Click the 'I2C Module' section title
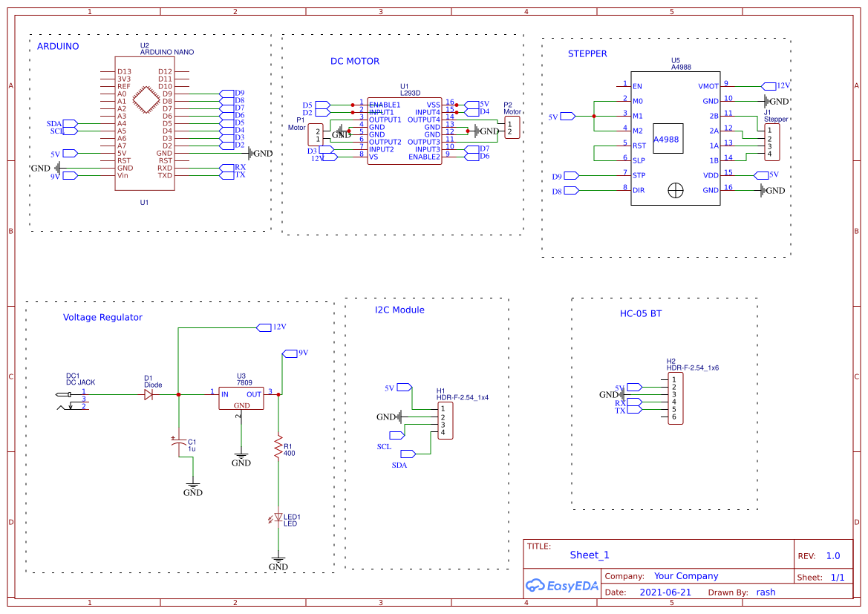 pyautogui.click(x=399, y=310)
